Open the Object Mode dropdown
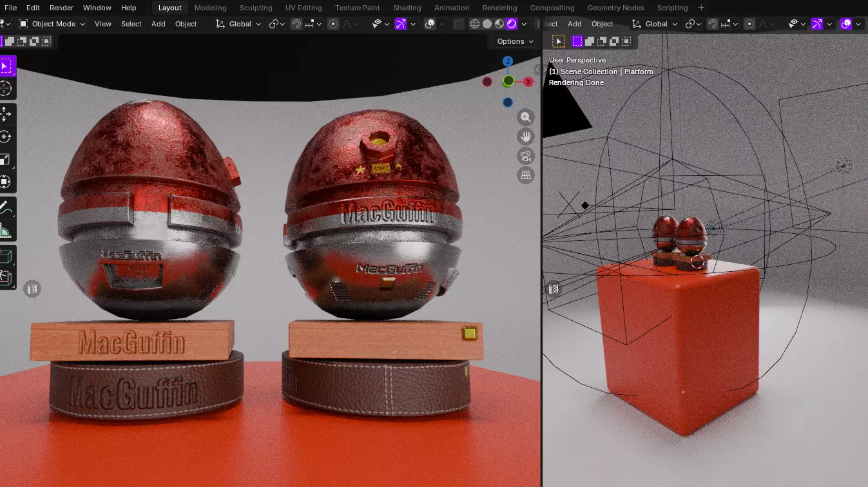Viewport: 868px width, 487px height. click(x=52, y=24)
